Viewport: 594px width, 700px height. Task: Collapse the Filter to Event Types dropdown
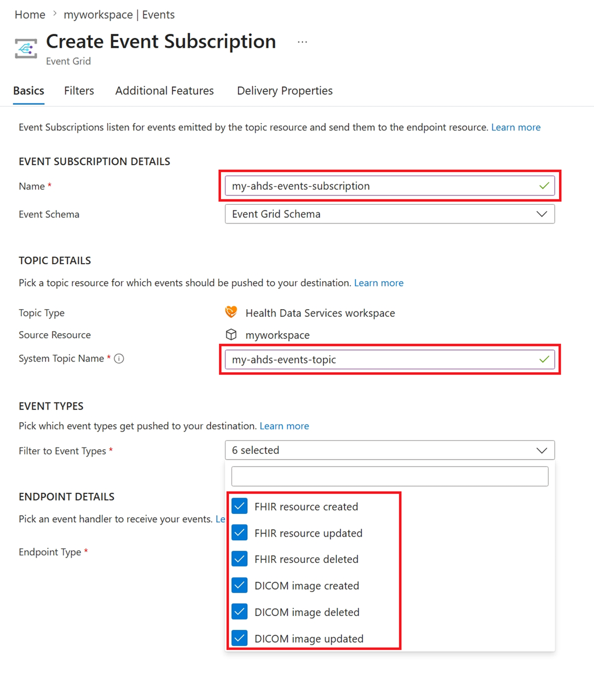coord(390,450)
